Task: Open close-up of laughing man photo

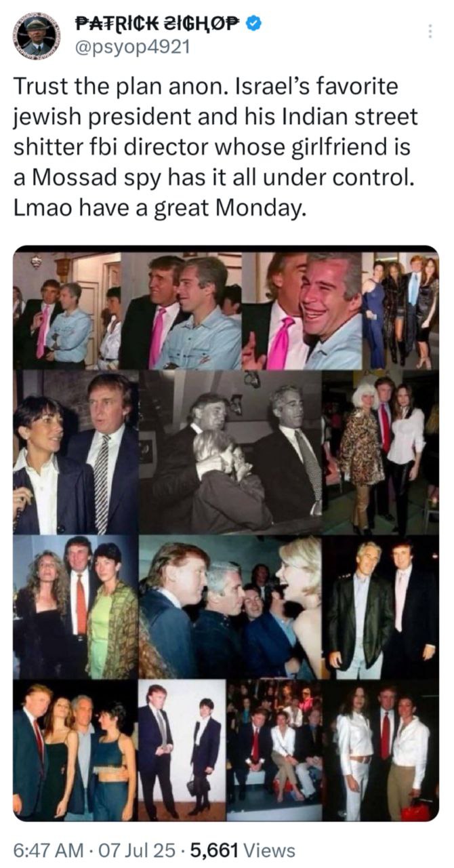Action: 302,311
